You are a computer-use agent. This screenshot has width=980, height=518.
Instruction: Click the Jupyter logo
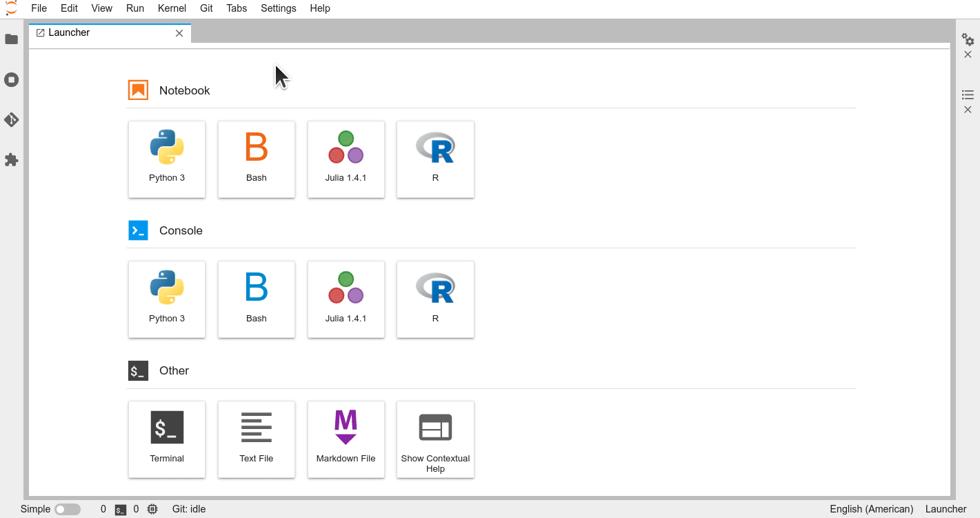(x=11, y=8)
